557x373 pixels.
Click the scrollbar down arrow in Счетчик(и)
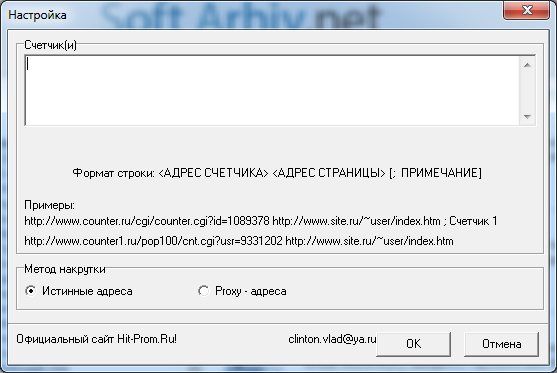527,117
